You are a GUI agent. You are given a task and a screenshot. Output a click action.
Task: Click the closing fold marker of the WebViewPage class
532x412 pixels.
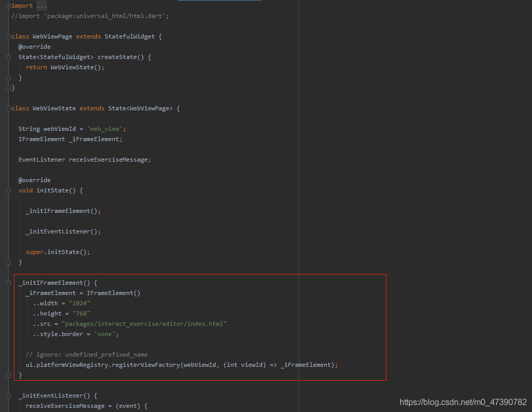pyautogui.click(x=9, y=88)
